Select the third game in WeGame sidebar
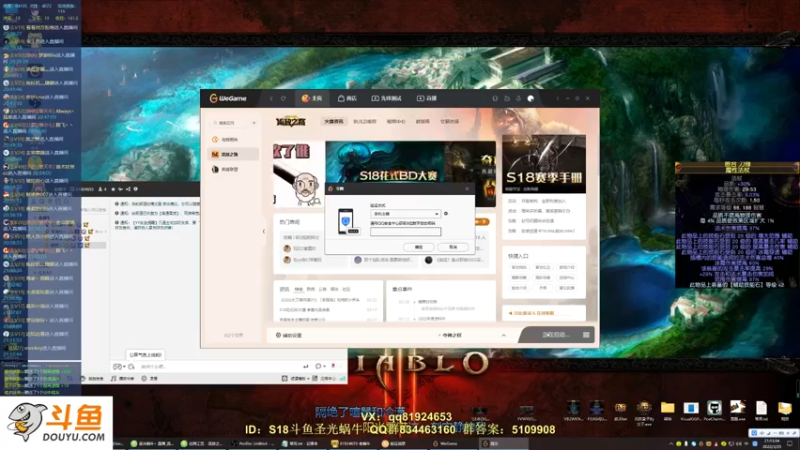 coord(233,169)
